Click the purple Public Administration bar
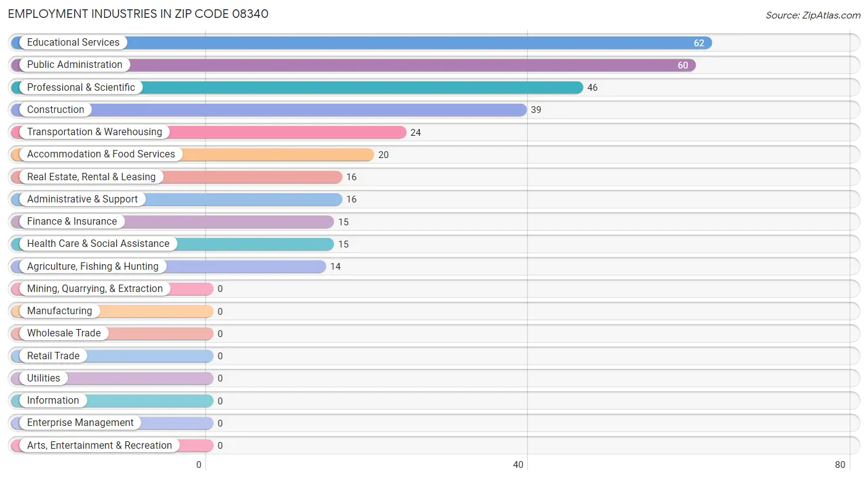 (354, 65)
